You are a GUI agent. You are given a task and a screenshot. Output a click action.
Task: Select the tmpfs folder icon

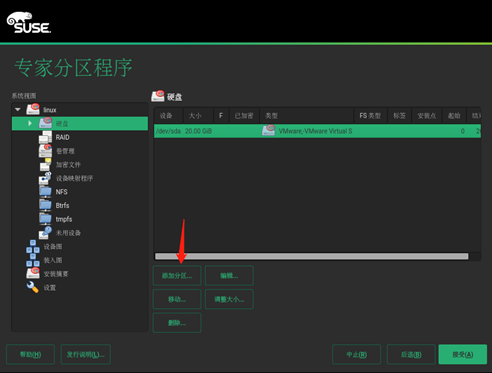45,219
